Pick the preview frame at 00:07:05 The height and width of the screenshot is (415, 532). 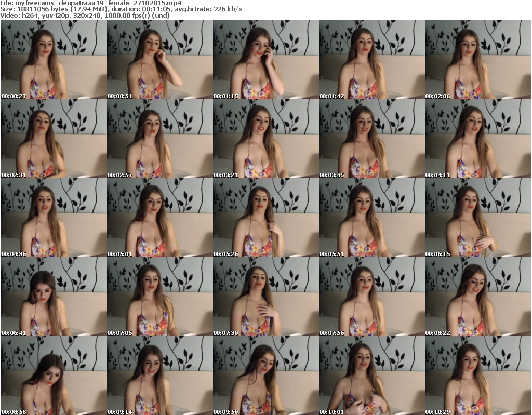pos(160,297)
